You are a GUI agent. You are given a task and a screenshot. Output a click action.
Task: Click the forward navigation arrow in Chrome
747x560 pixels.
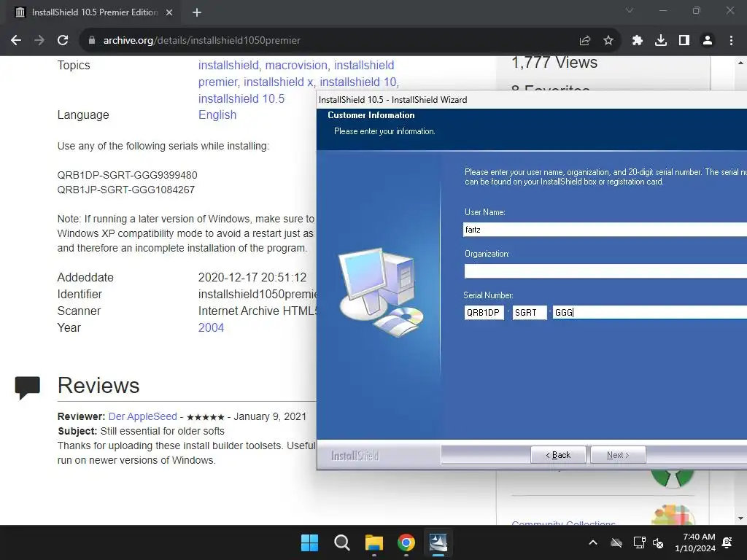click(x=39, y=41)
